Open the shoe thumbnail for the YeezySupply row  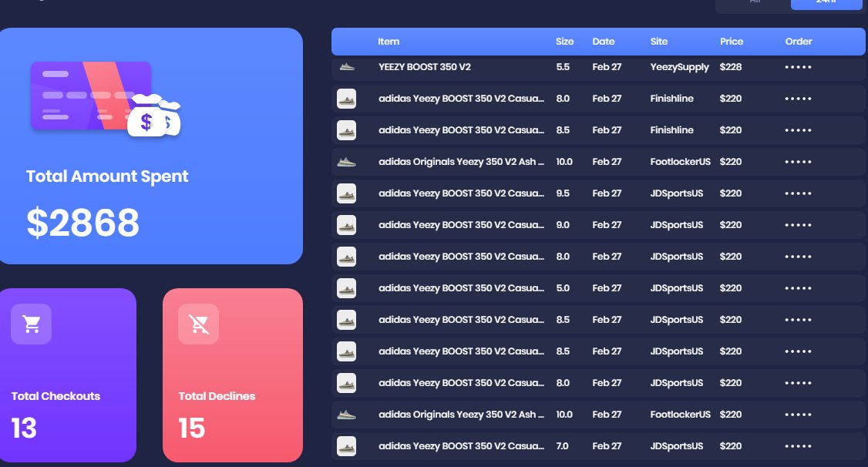[347, 67]
